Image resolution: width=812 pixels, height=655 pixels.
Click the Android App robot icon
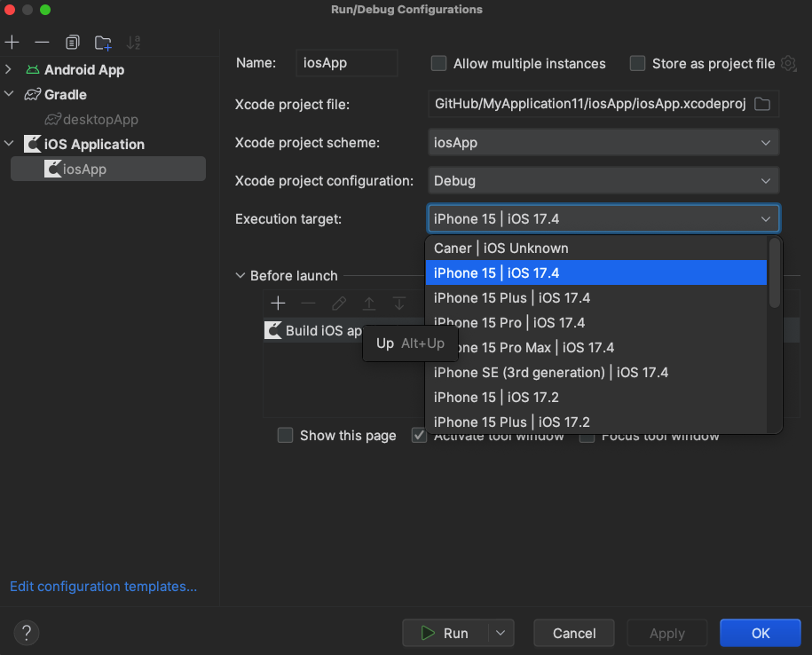coord(33,69)
